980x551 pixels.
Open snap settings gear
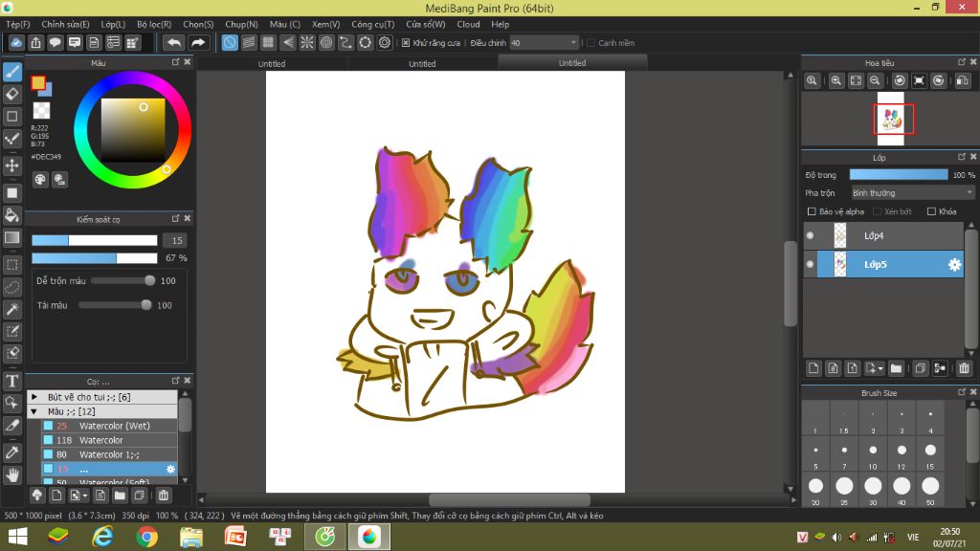click(385, 42)
